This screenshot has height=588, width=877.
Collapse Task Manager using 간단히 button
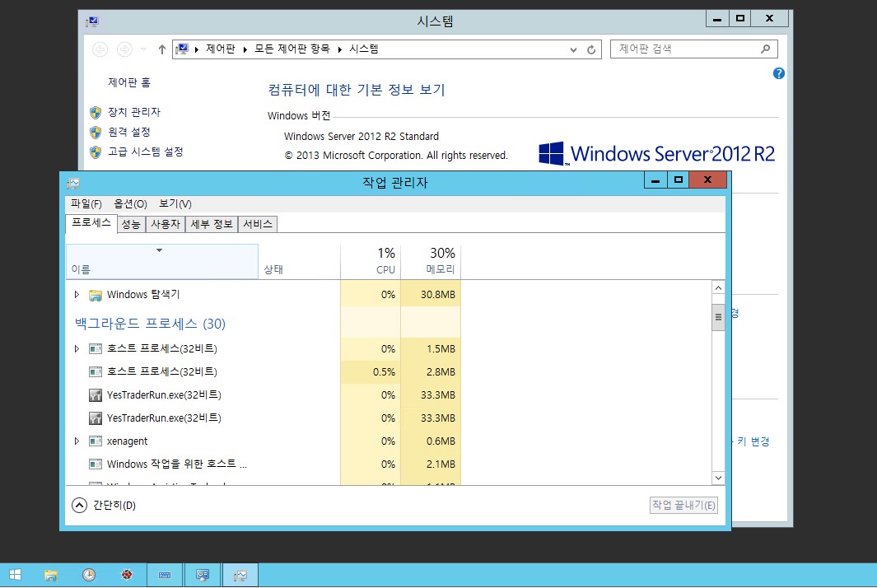click(79, 506)
